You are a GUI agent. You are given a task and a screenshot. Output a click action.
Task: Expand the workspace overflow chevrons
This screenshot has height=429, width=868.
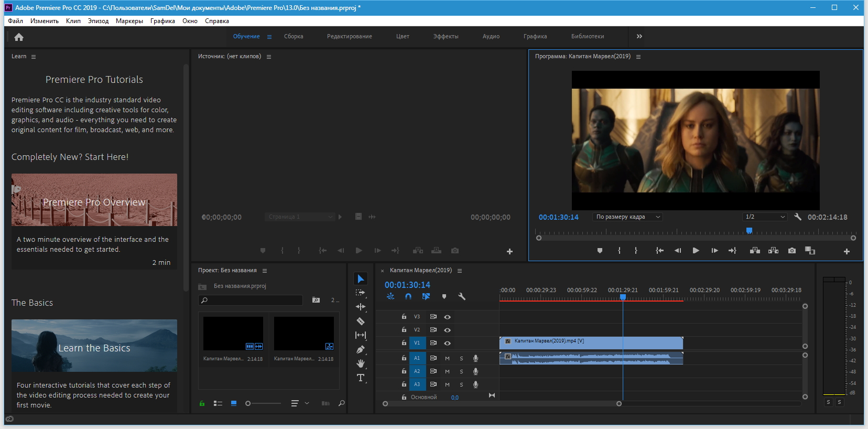639,36
